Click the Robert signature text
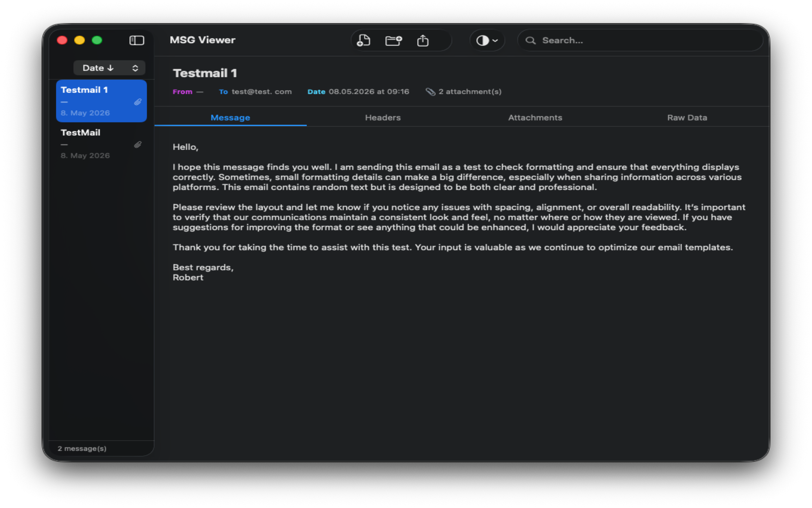 (188, 277)
